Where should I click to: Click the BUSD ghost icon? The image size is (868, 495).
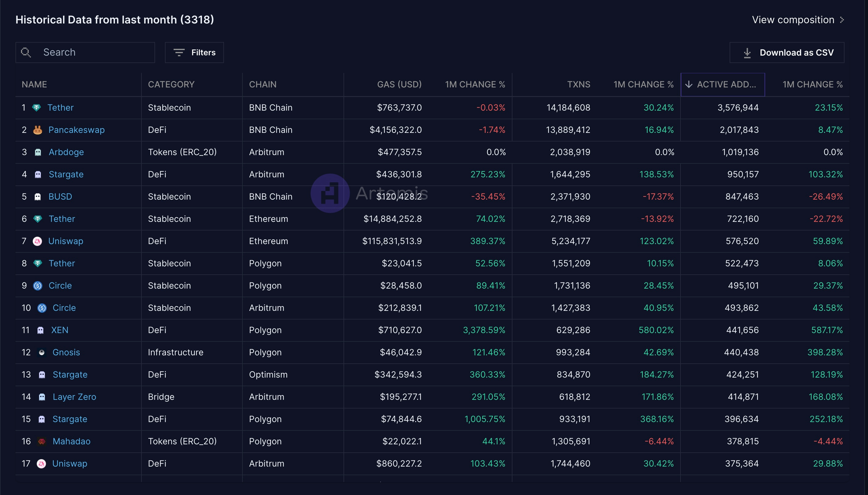click(37, 197)
